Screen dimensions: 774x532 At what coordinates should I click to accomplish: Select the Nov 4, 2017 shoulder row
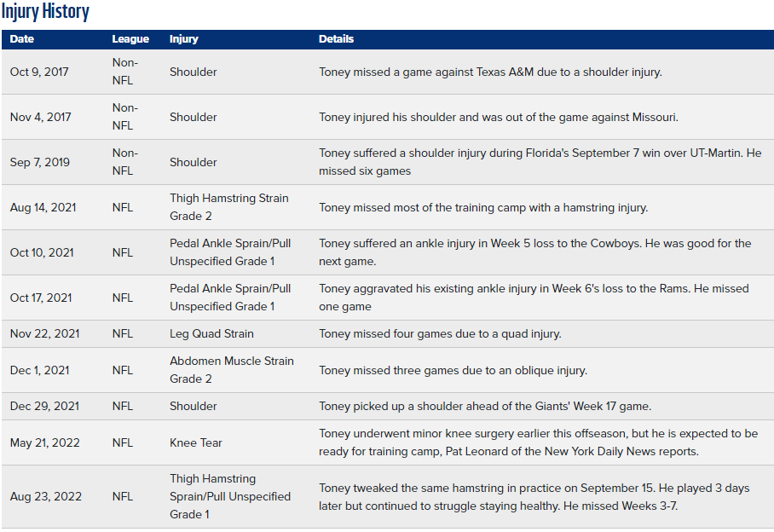388,117
